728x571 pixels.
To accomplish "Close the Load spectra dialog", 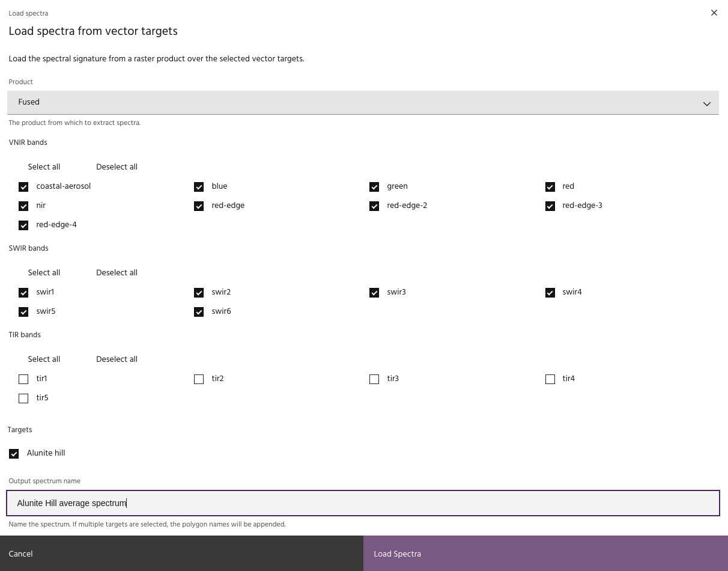I will (x=714, y=13).
